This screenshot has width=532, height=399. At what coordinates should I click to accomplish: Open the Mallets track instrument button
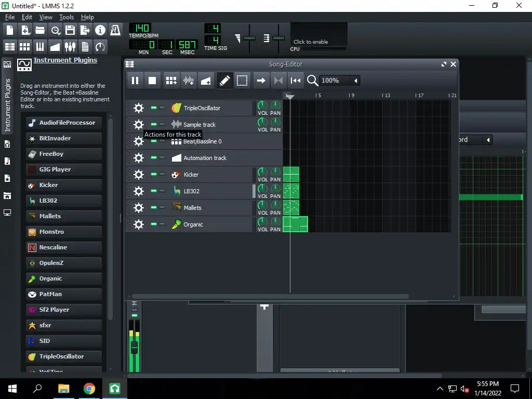(x=210, y=208)
